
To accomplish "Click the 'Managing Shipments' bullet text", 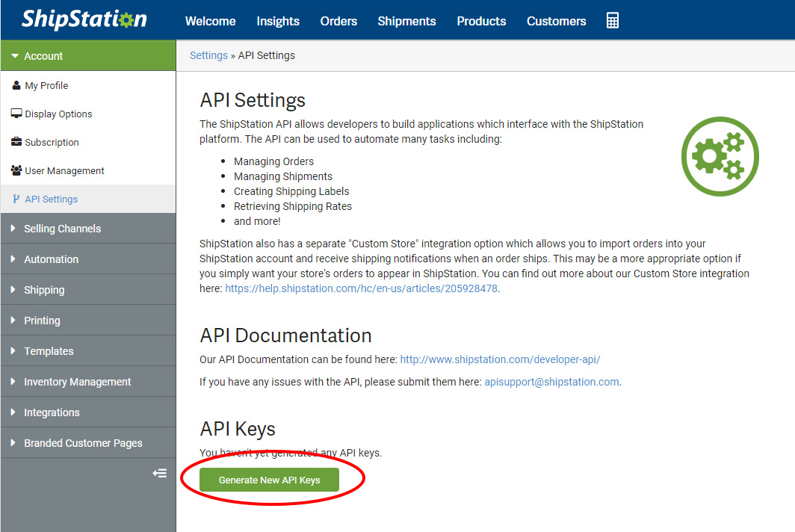I will (x=283, y=176).
